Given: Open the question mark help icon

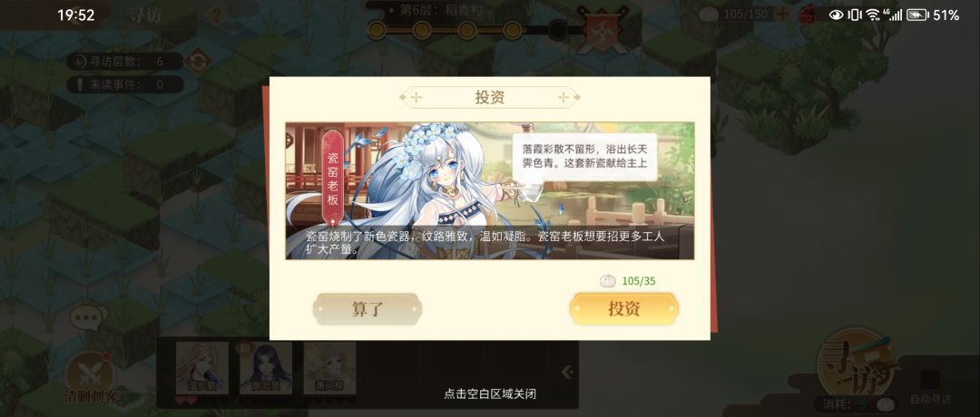Looking at the screenshot, I should [x=216, y=15].
